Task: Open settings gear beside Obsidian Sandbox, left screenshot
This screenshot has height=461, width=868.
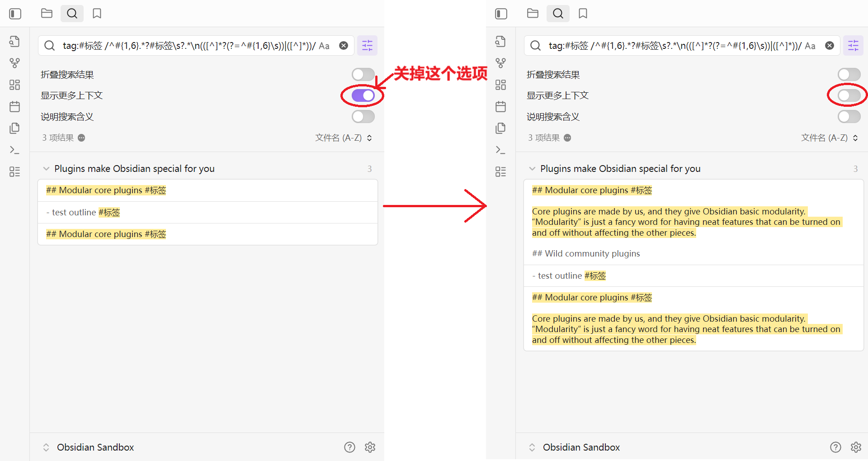Action: [x=370, y=447]
